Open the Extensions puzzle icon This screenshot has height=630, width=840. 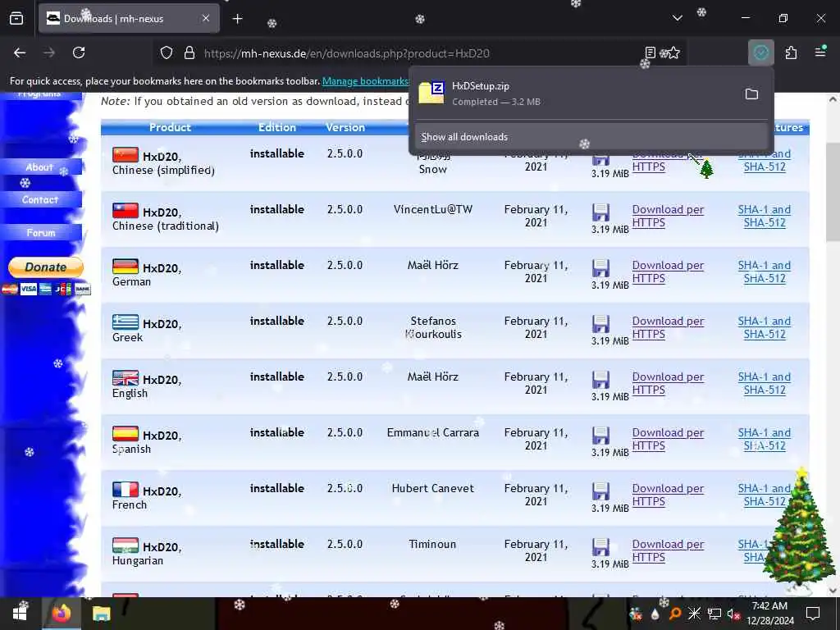[791, 52]
